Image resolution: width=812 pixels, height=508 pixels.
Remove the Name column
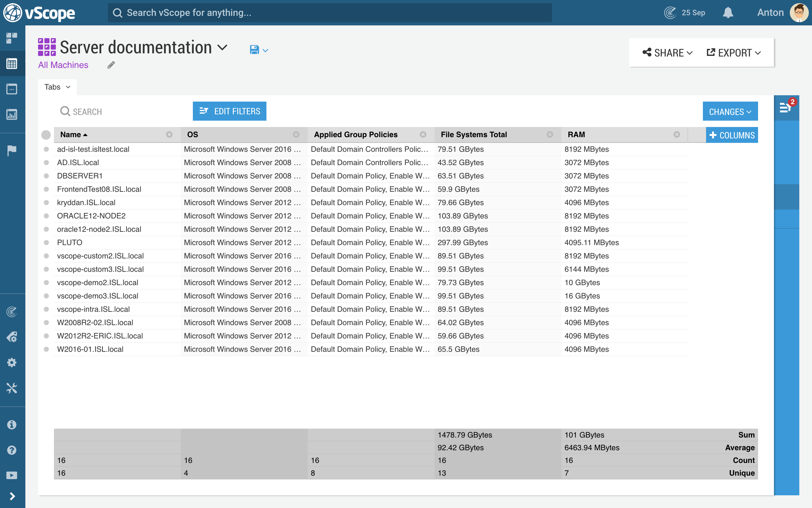click(169, 134)
